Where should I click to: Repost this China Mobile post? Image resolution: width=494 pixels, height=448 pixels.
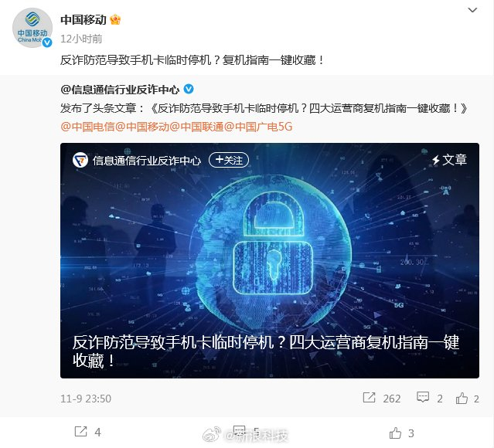point(87,432)
